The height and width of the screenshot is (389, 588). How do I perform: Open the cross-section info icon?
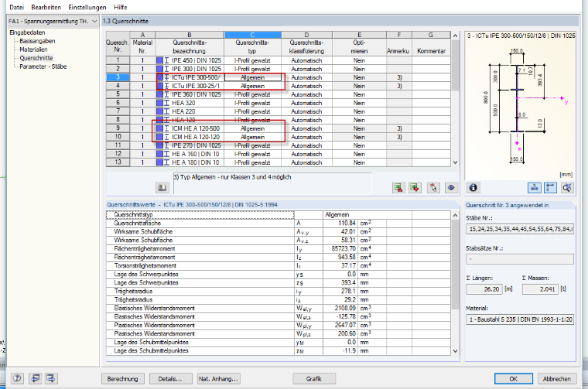(473, 188)
